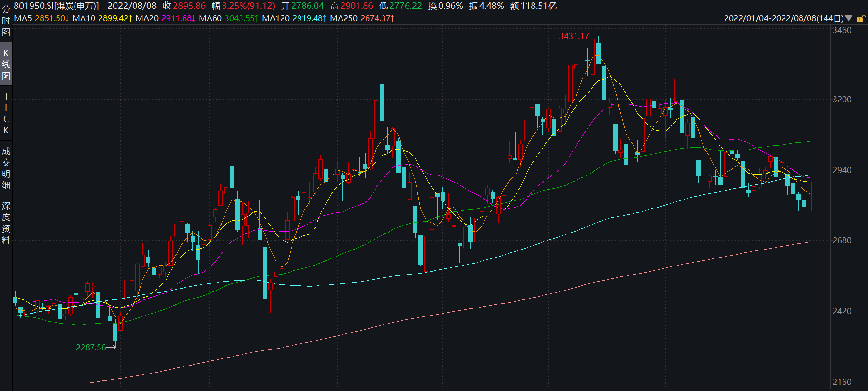
Task: Select the K线图 tab
Action: 6,64
